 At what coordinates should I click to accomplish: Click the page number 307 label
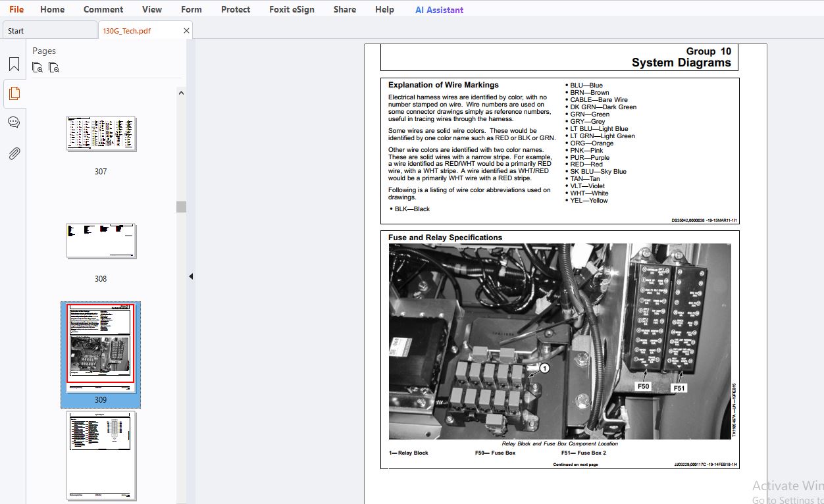click(x=101, y=171)
